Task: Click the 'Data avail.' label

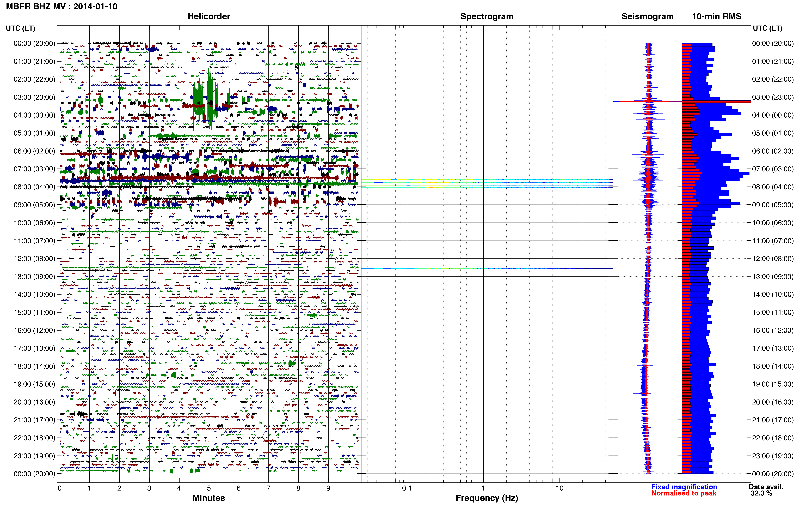Action: 766,487
